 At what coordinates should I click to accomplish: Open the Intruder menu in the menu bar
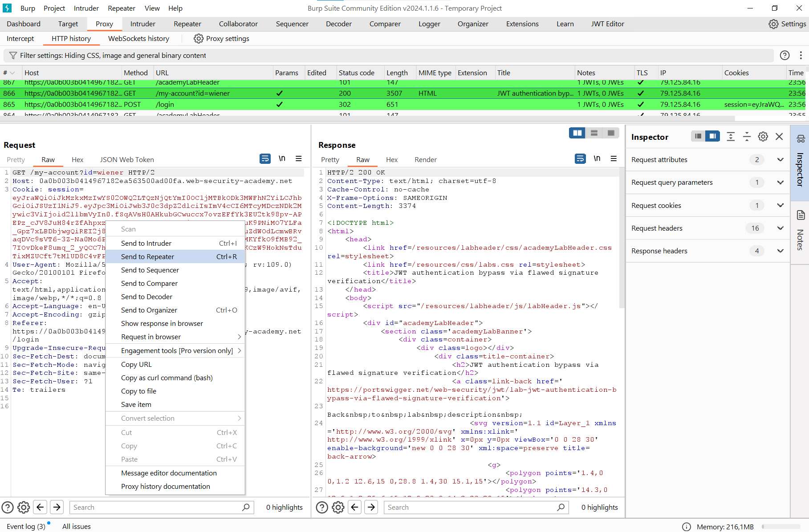[x=86, y=8]
